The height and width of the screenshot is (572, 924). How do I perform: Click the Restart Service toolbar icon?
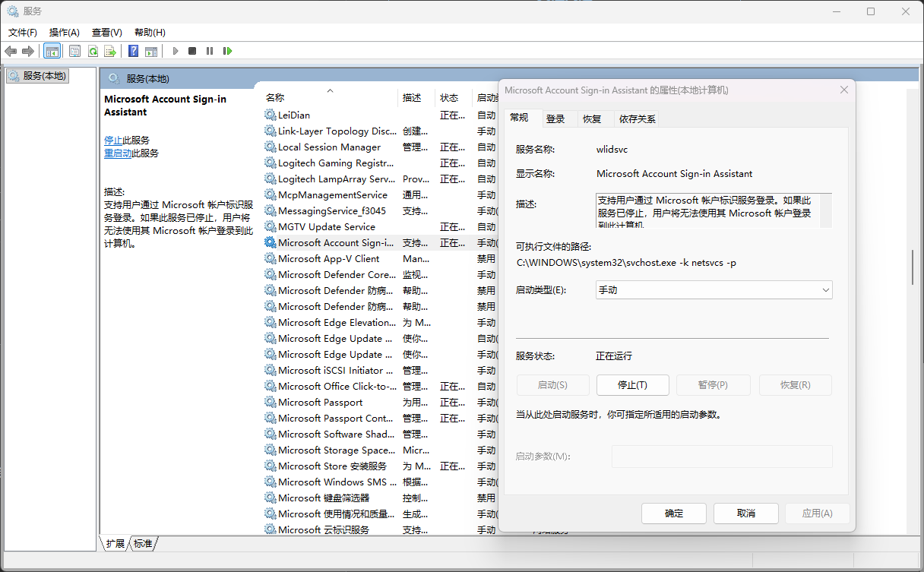[x=227, y=51]
